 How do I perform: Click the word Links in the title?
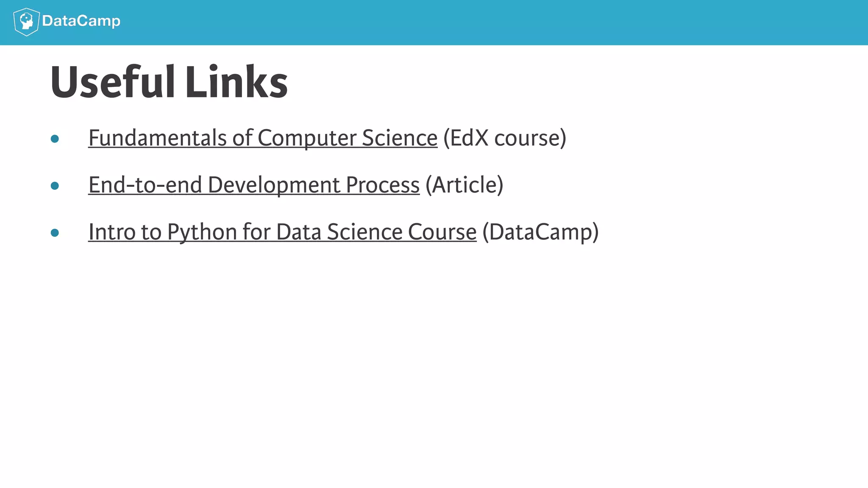click(x=236, y=82)
